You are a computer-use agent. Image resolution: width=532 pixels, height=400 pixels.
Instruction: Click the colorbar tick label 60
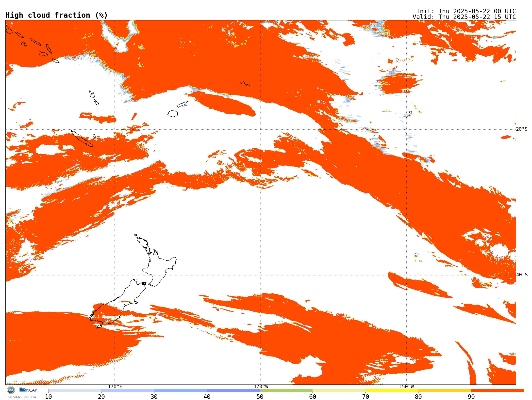tap(313, 397)
